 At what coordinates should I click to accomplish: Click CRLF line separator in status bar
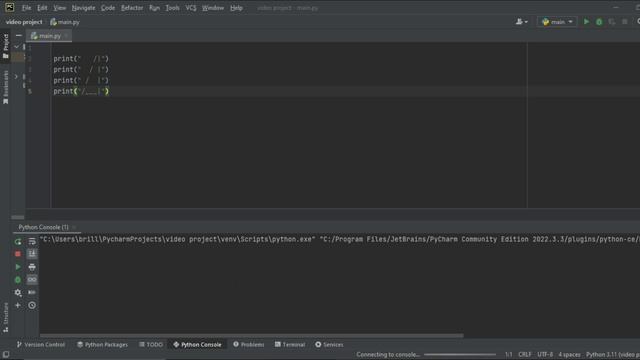click(x=524, y=354)
